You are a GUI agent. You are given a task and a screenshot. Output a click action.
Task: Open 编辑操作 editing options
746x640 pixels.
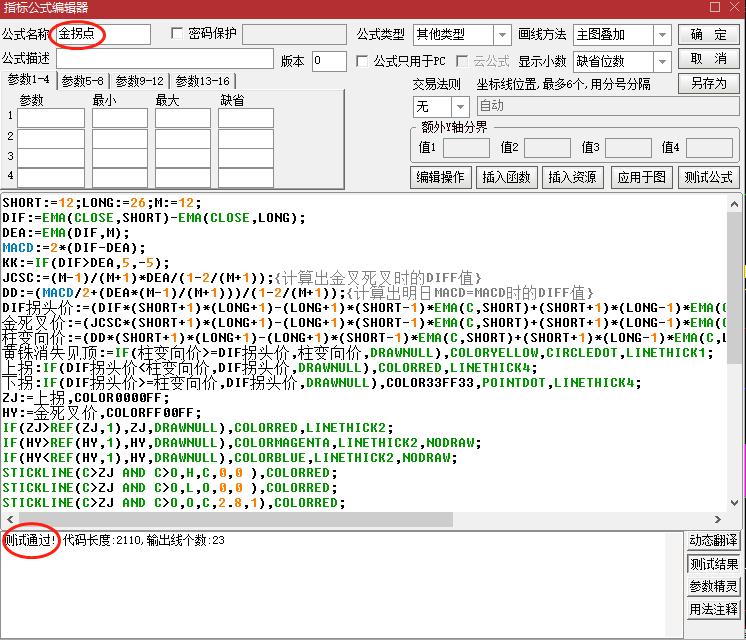coord(440,177)
